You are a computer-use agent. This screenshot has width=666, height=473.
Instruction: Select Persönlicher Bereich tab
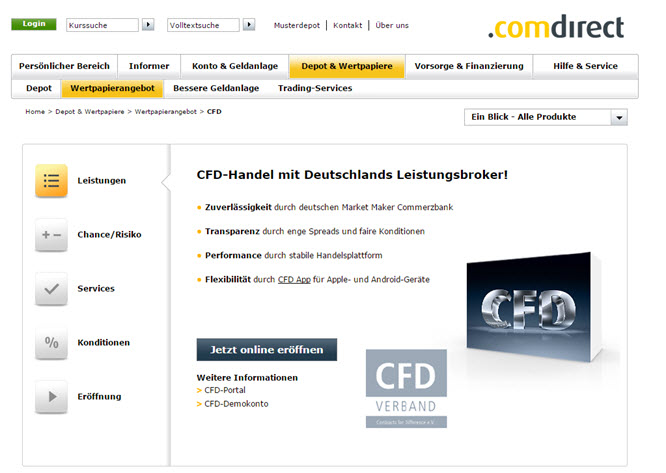pyautogui.click(x=64, y=66)
